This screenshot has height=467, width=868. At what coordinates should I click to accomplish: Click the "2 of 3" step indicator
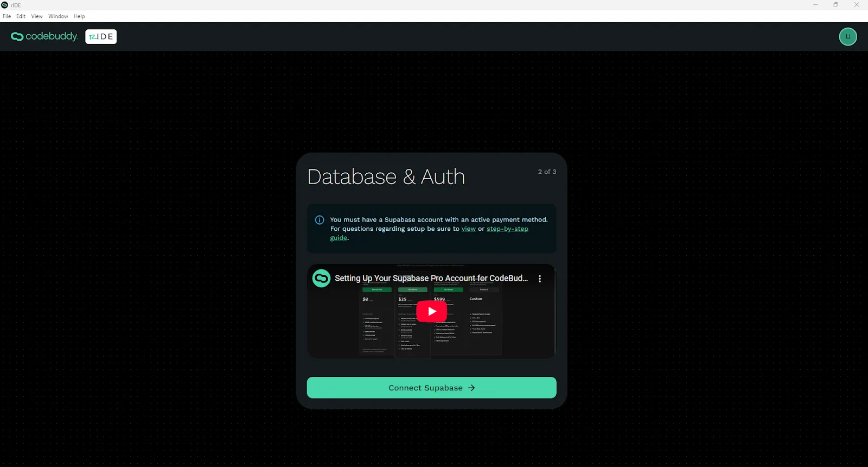click(x=547, y=172)
